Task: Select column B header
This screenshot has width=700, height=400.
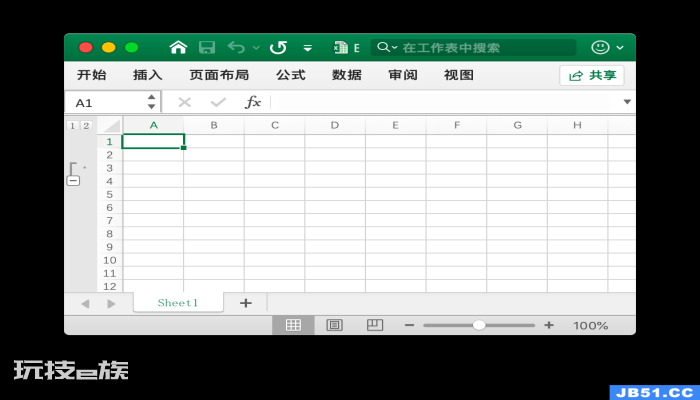Action: click(x=214, y=125)
